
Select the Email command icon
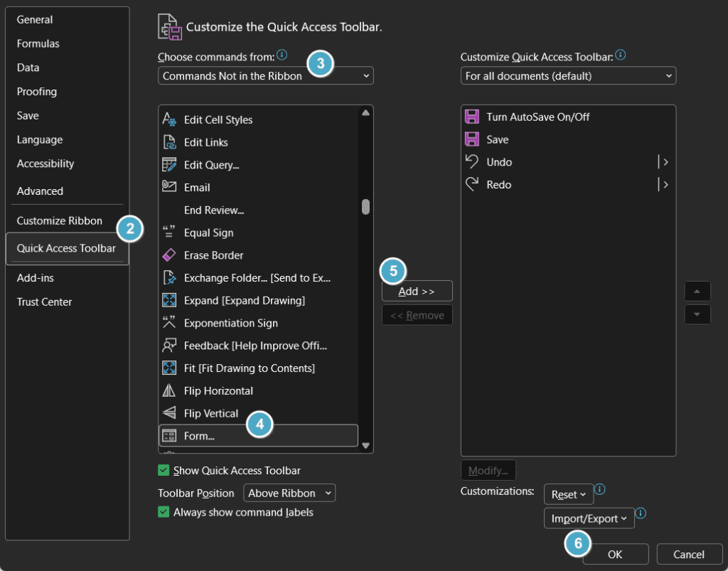[169, 187]
